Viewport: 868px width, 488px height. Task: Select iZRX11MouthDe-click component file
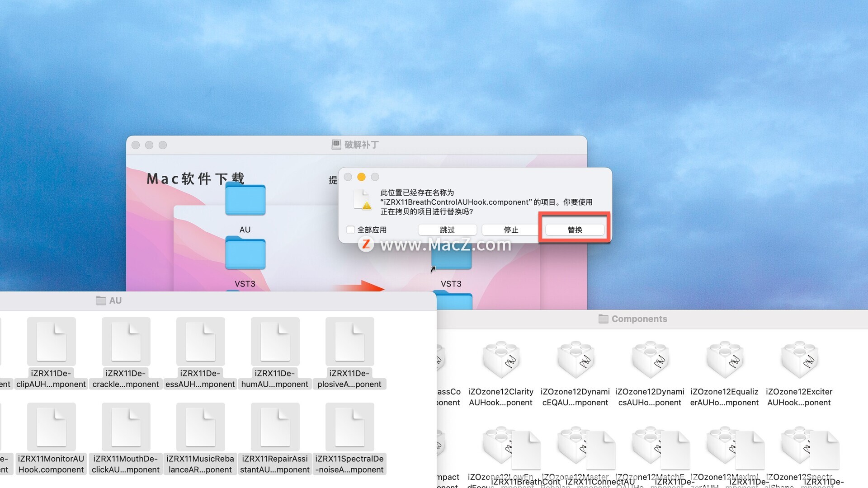[126, 427]
